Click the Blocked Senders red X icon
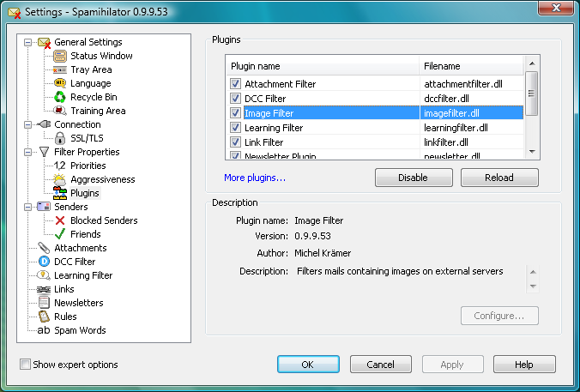Image resolution: width=580 pixels, height=392 pixels. click(x=60, y=220)
